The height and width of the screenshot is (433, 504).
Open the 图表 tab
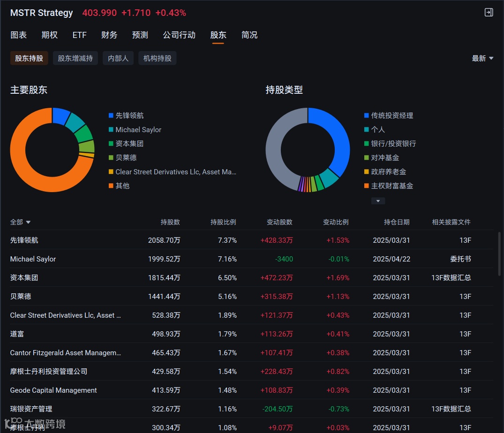tap(19, 35)
